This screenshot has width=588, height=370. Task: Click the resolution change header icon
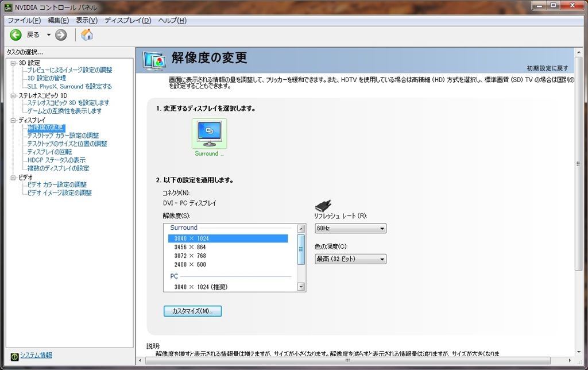[154, 61]
